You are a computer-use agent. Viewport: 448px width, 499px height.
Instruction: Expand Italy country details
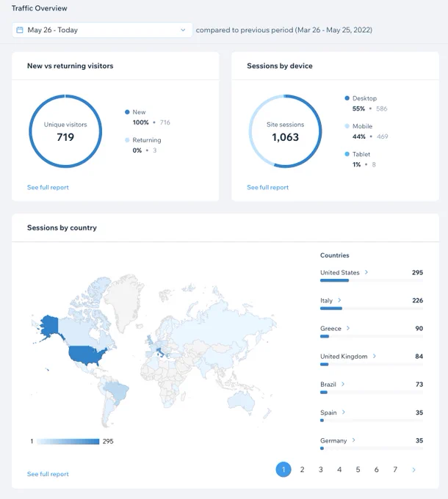click(339, 300)
